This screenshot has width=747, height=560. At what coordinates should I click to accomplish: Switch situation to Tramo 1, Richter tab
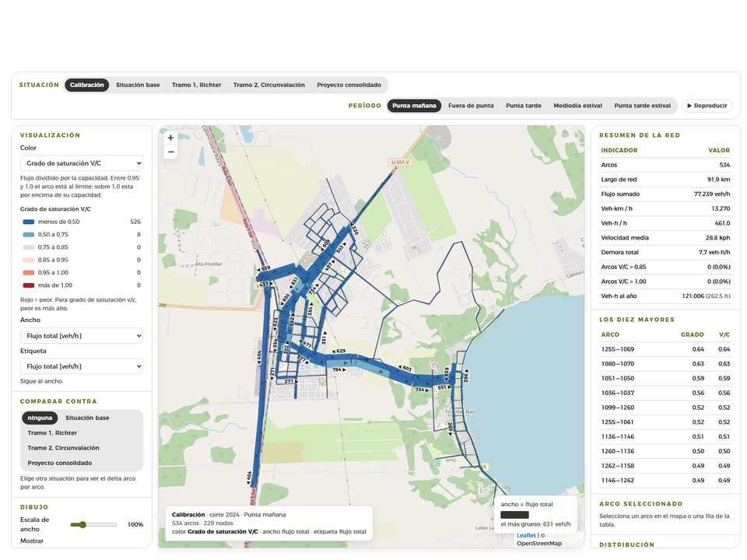coord(196,86)
